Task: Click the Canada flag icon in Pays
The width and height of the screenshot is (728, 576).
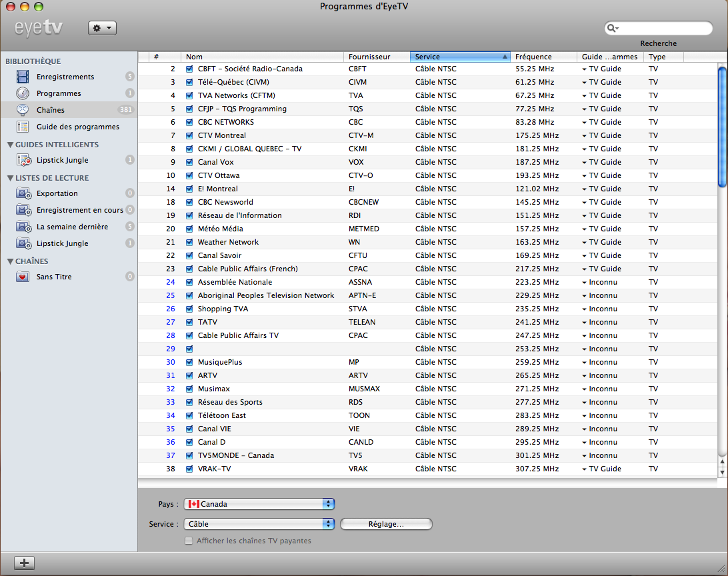Action: (x=193, y=504)
